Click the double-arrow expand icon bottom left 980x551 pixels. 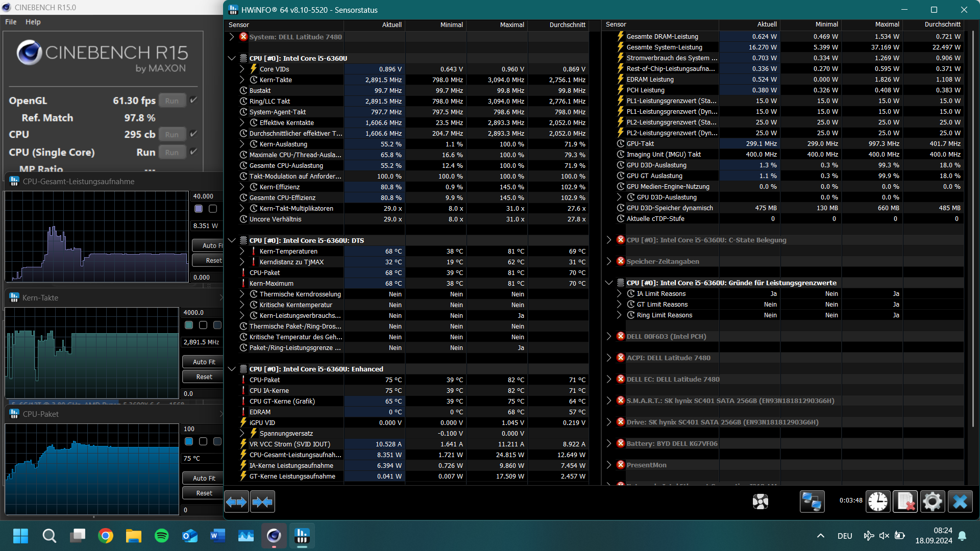click(236, 502)
